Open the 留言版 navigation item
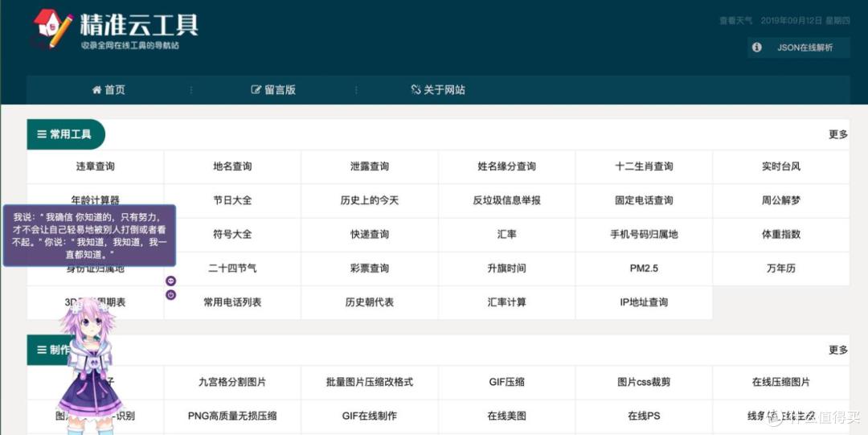868x435 pixels. (x=273, y=90)
